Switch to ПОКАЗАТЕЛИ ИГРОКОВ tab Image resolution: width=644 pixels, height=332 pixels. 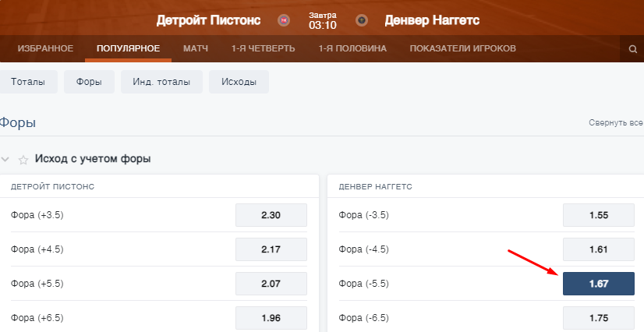pyautogui.click(x=463, y=48)
